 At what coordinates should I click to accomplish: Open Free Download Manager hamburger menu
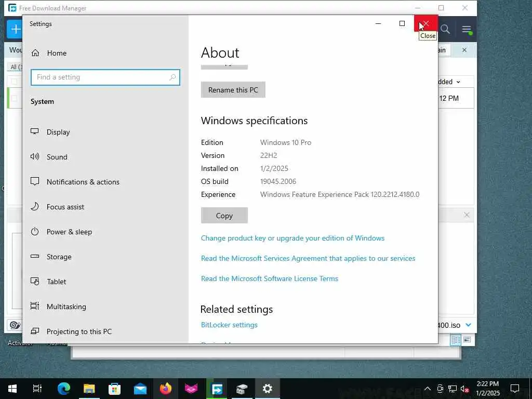[x=467, y=30]
